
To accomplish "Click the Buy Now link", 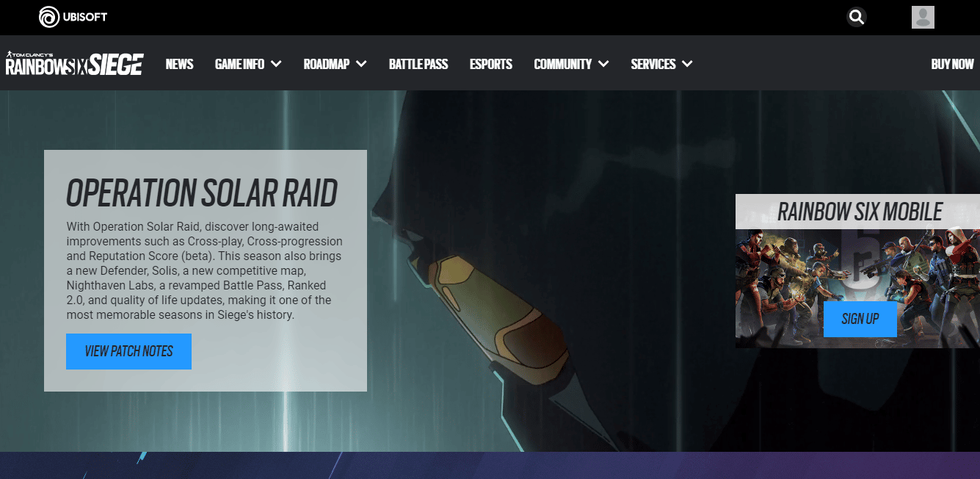I will [952, 64].
